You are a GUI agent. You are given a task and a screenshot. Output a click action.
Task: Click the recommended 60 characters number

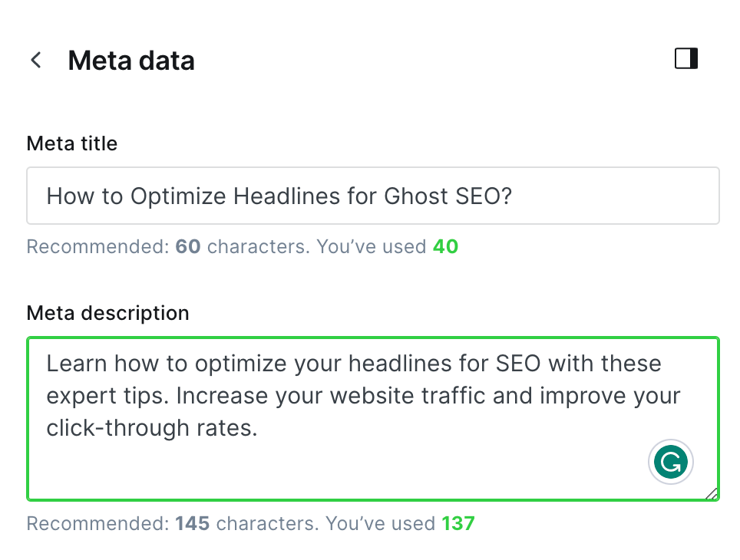pyautogui.click(x=188, y=247)
